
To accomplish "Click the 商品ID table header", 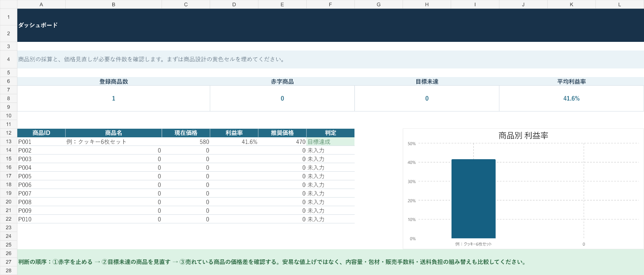I will pos(41,133).
